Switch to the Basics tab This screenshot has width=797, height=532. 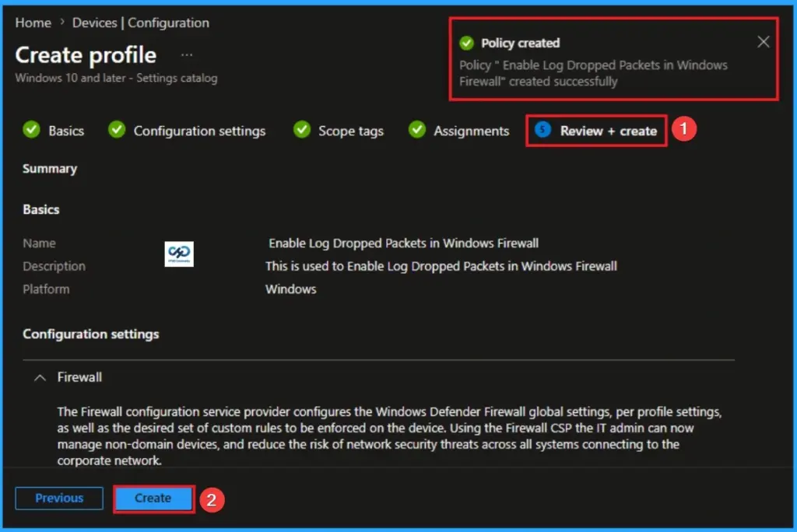65,131
